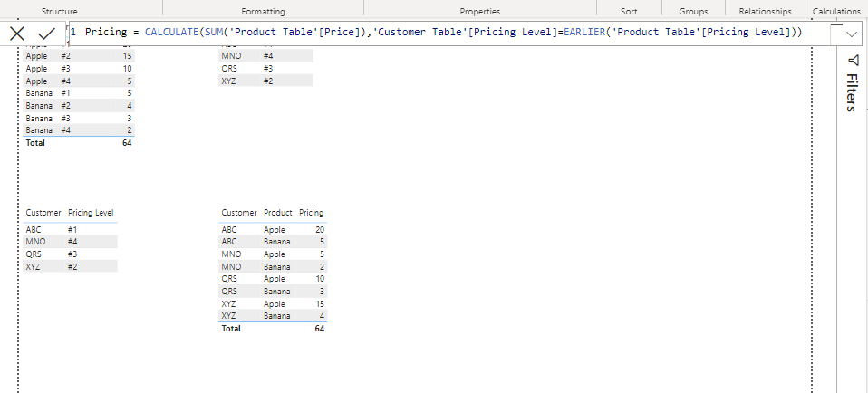Click total 64 under the Pricing column
Image resolution: width=868 pixels, height=393 pixels.
(320, 328)
